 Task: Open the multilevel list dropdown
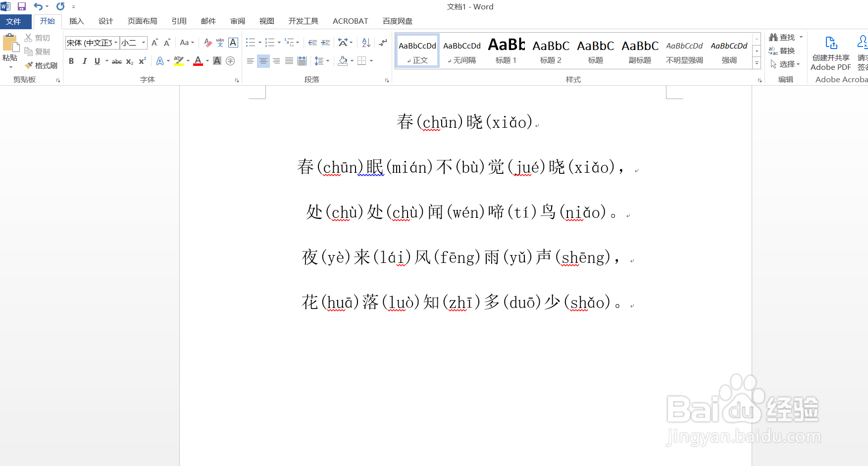click(298, 43)
